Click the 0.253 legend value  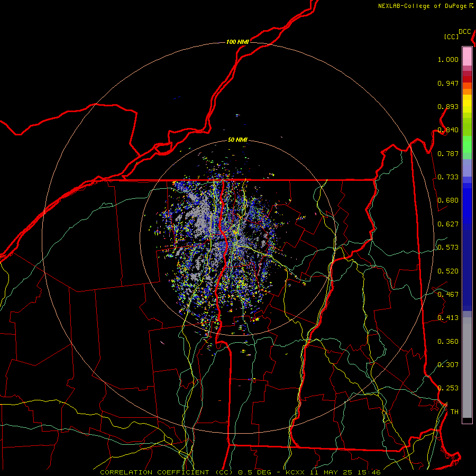(x=448, y=388)
